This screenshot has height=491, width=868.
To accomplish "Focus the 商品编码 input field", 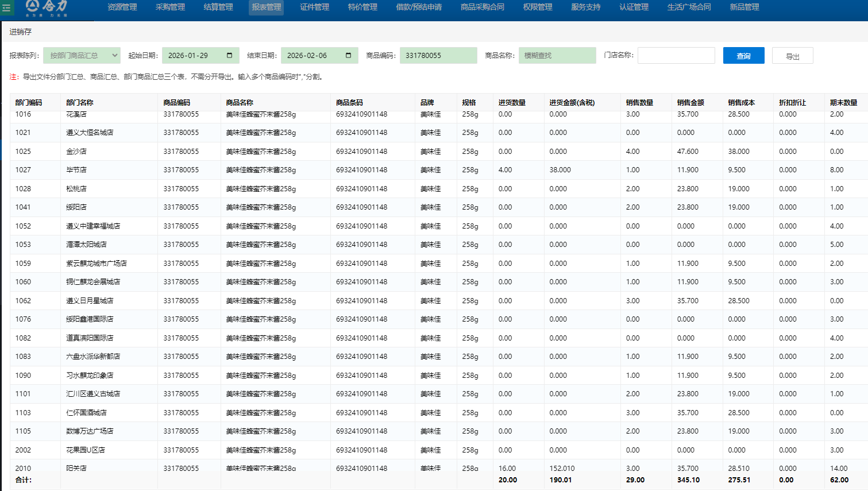I will point(438,56).
